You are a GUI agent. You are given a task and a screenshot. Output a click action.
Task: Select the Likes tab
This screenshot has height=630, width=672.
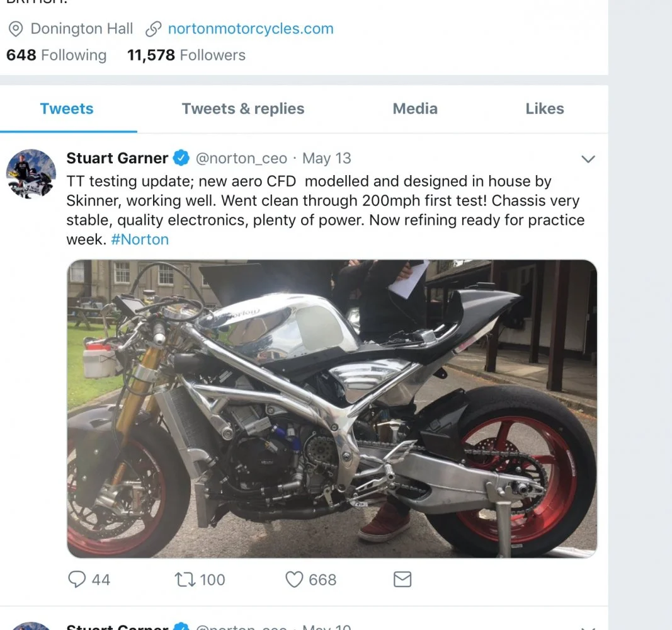(544, 108)
